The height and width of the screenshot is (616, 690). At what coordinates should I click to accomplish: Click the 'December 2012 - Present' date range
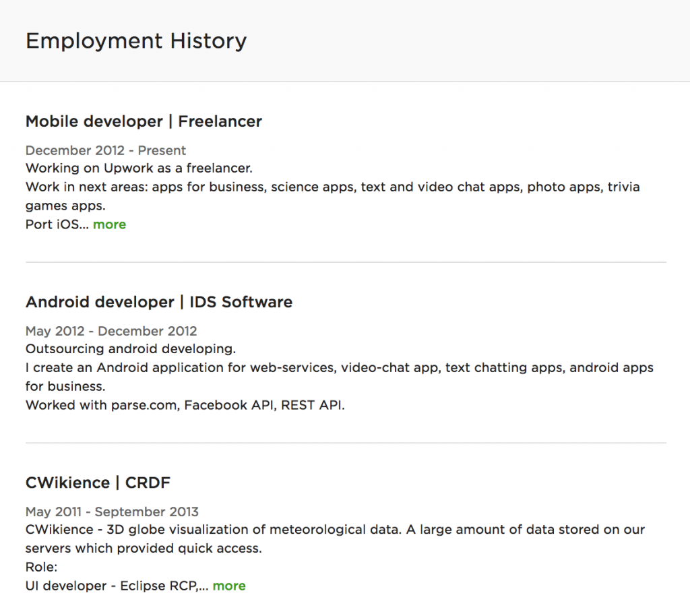(x=106, y=150)
